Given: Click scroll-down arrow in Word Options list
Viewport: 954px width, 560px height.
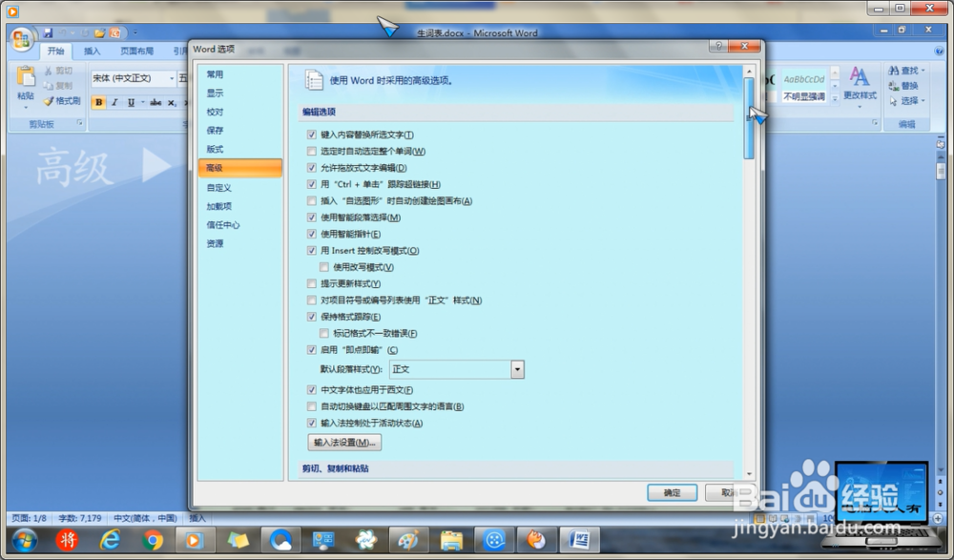Looking at the screenshot, I should click(749, 474).
